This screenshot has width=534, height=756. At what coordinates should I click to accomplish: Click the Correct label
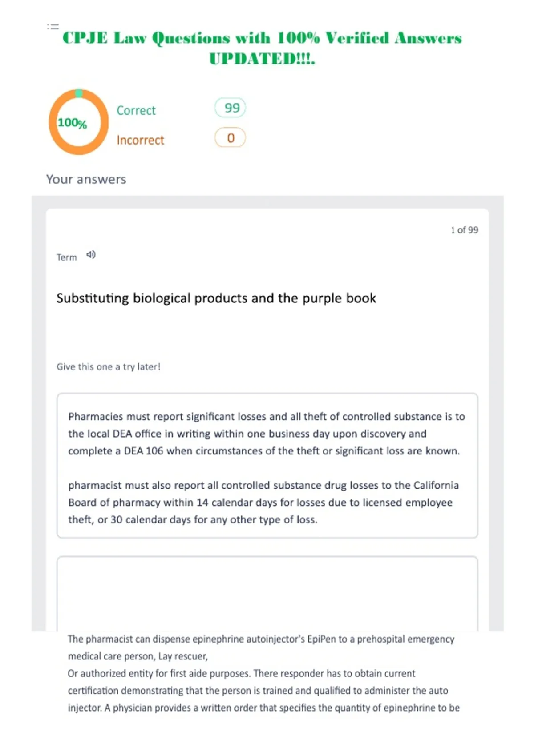point(136,110)
